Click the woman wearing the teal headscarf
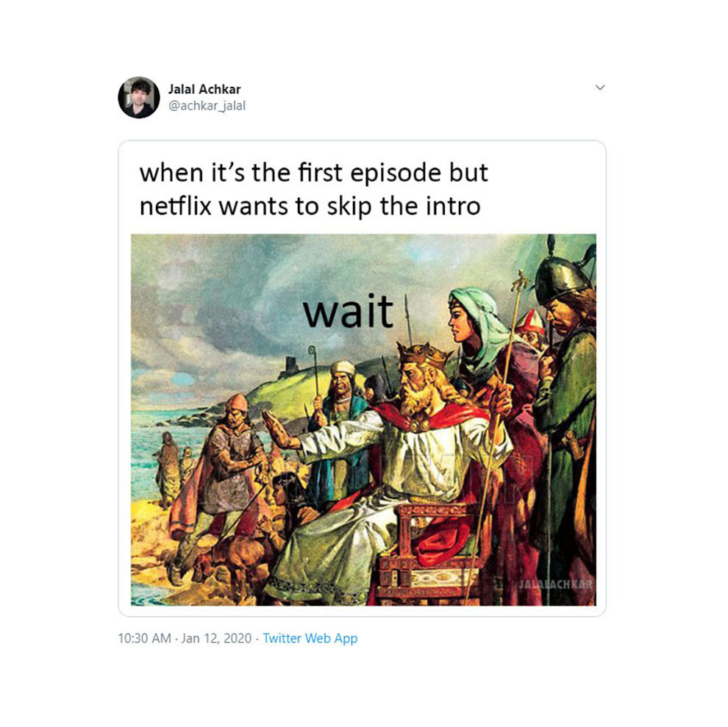This screenshot has width=728, height=727. (478, 334)
